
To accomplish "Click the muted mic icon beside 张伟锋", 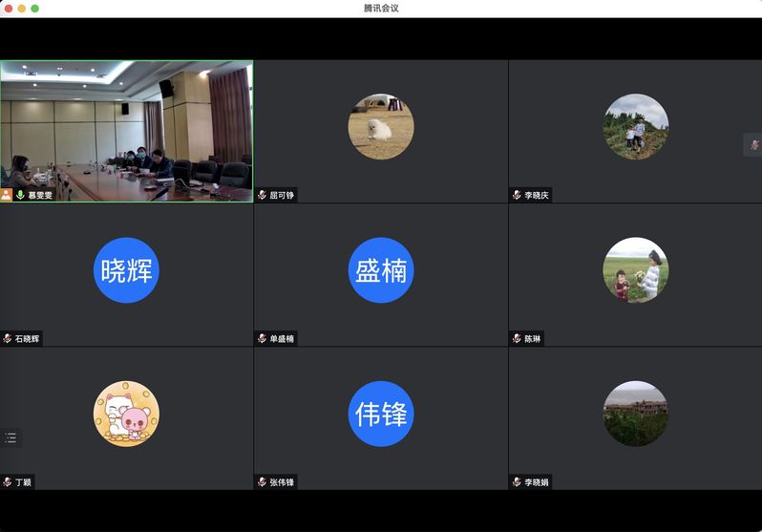I will [262, 482].
